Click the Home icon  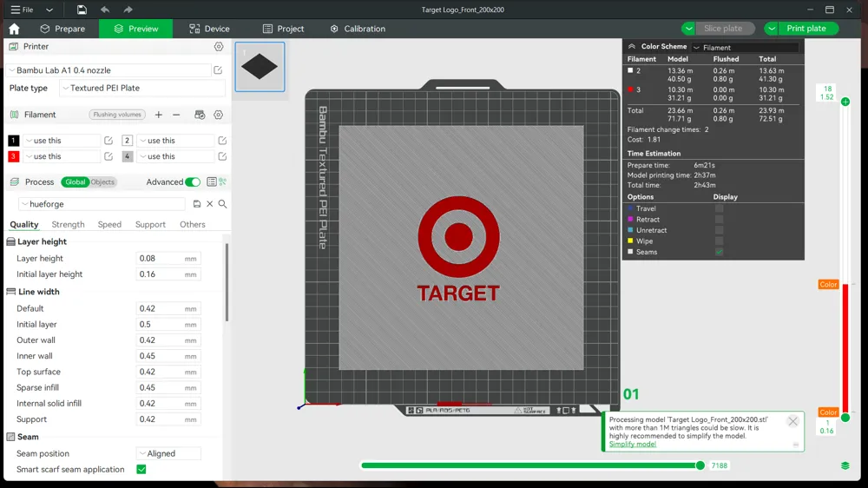(15, 29)
